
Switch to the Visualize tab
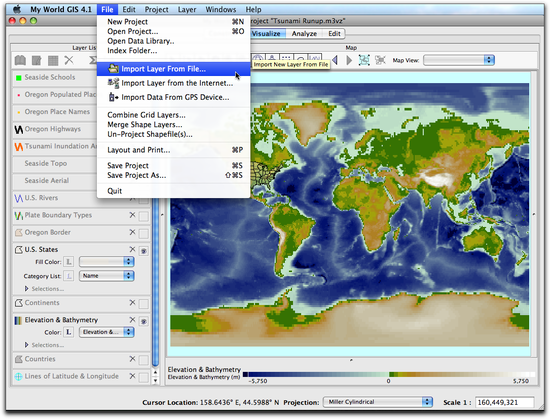click(x=266, y=34)
